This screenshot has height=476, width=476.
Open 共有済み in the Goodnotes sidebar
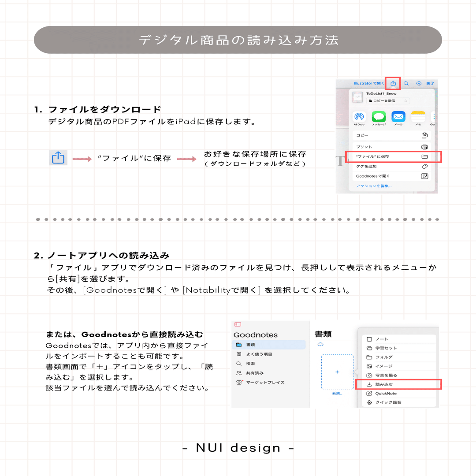tap(269, 373)
